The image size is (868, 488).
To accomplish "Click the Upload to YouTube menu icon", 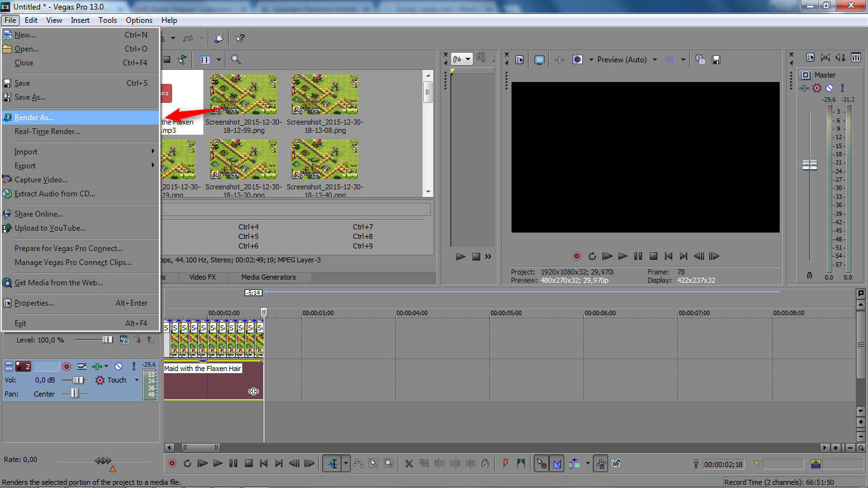I will click(8, 228).
